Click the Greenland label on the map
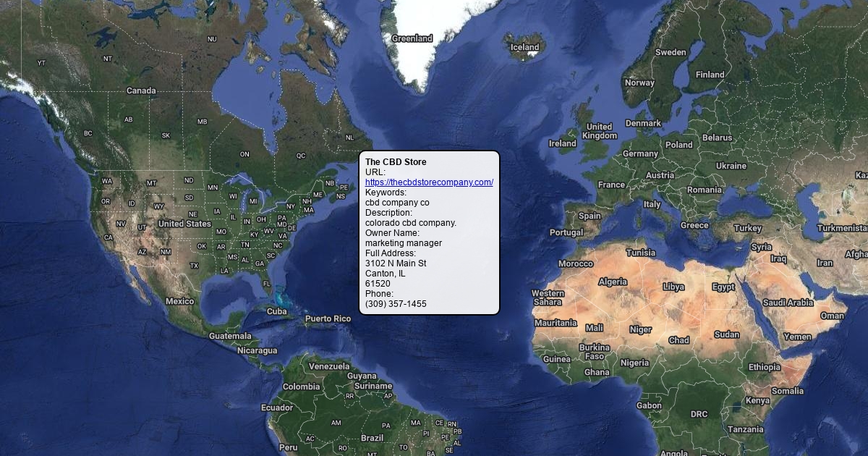Image resolution: width=868 pixels, height=456 pixels. (x=412, y=38)
